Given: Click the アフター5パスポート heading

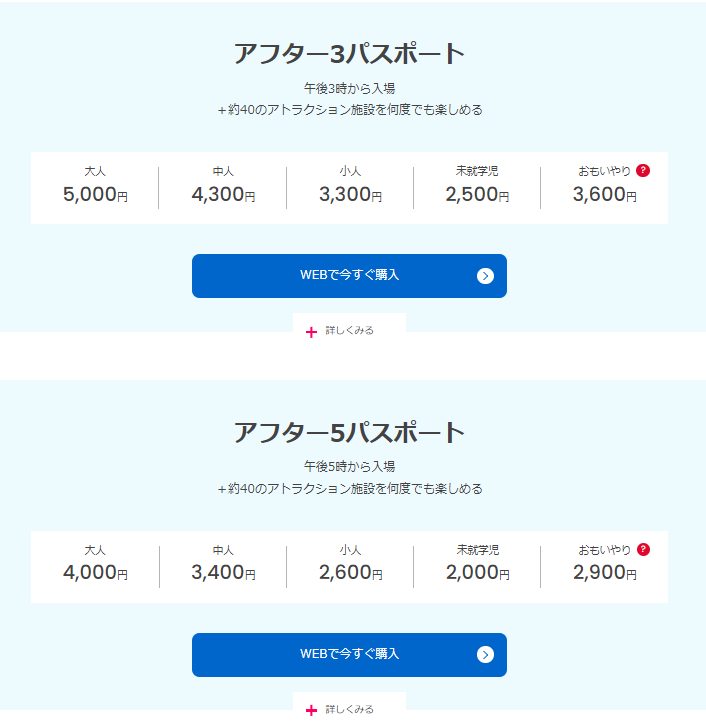Looking at the screenshot, I should (349, 432).
